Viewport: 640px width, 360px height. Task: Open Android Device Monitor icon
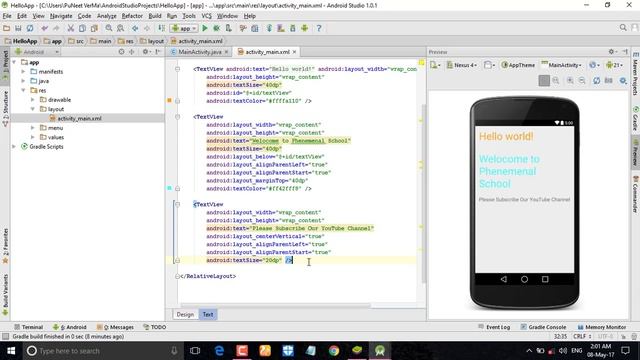304,28
